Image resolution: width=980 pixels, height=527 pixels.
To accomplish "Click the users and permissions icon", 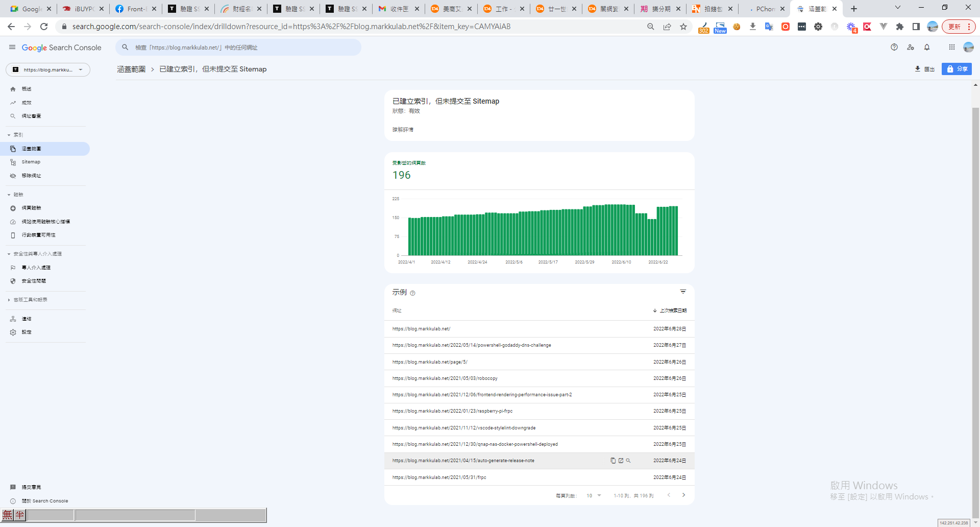I will coord(911,47).
